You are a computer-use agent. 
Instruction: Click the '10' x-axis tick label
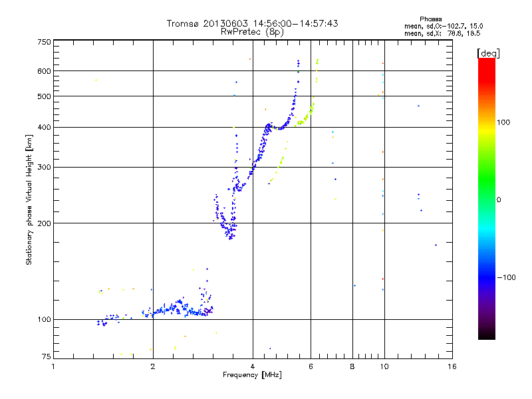pos(384,366)
